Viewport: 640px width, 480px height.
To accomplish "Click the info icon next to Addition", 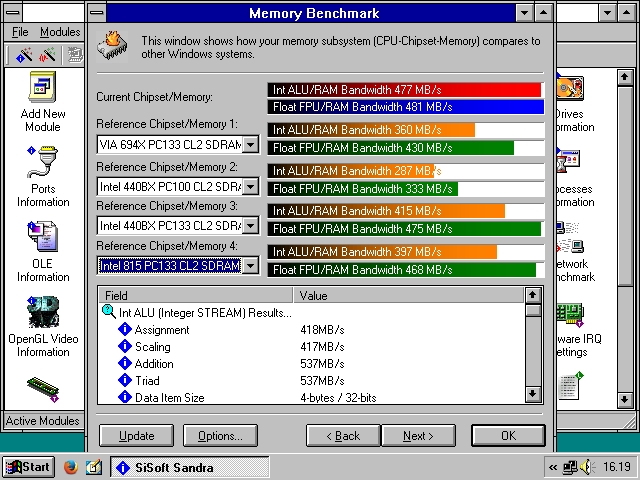I will [x=124, y=363].
